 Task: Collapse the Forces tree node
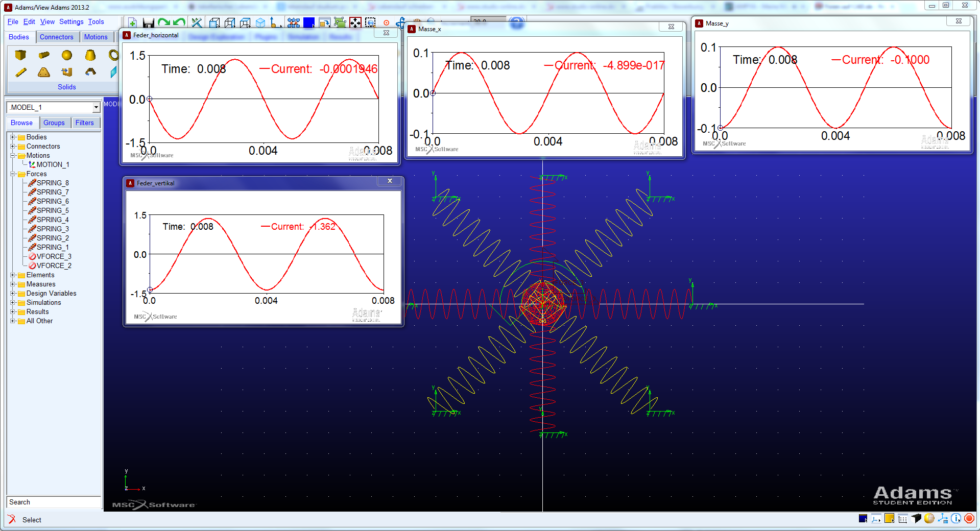tap(13, 174)
